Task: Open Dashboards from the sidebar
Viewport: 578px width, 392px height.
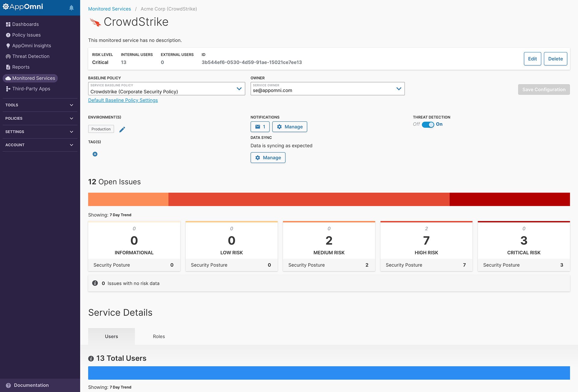Action: [25, 24]
